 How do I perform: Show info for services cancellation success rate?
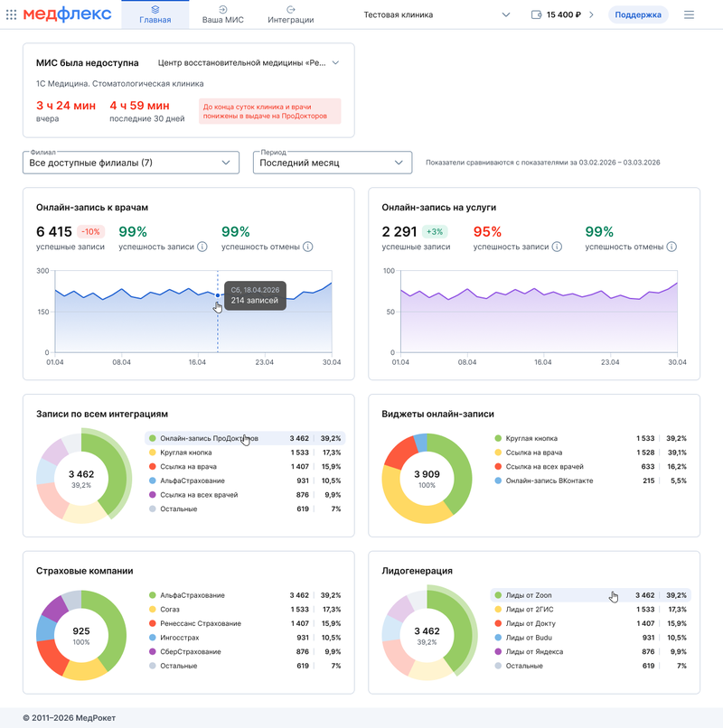[671, 247]
